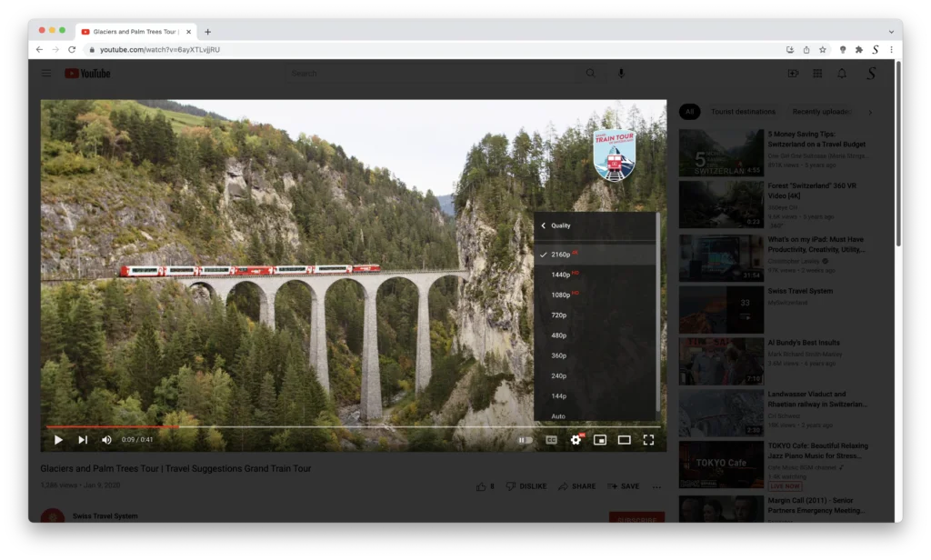Open the notifications bell

point(842,74)
